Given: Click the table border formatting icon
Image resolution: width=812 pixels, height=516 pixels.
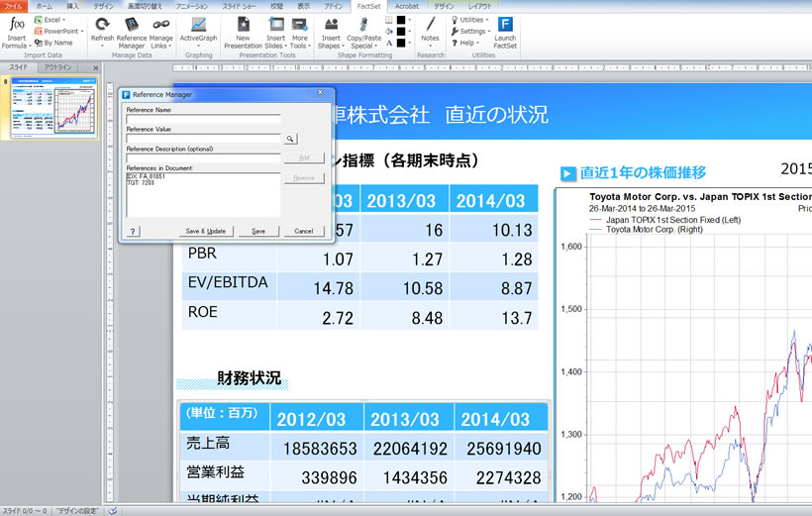Looking at the screenshot, I should coord(389,20).
